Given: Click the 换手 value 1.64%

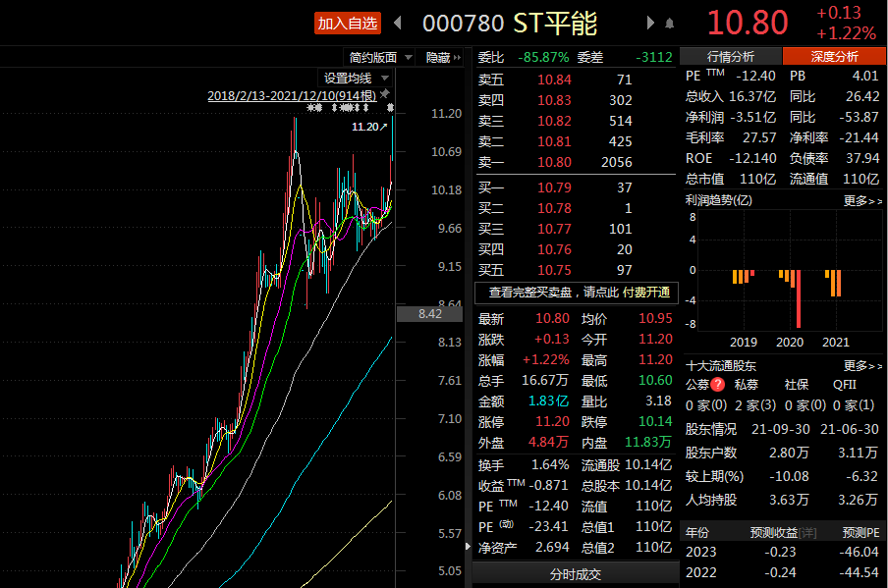Looking at the screenshot, I should [x=550, y=465].
